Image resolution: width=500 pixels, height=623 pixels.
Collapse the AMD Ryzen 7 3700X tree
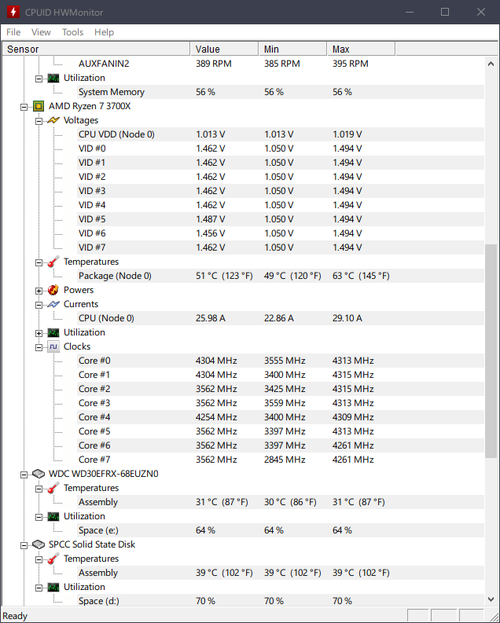tap(24, 107)
